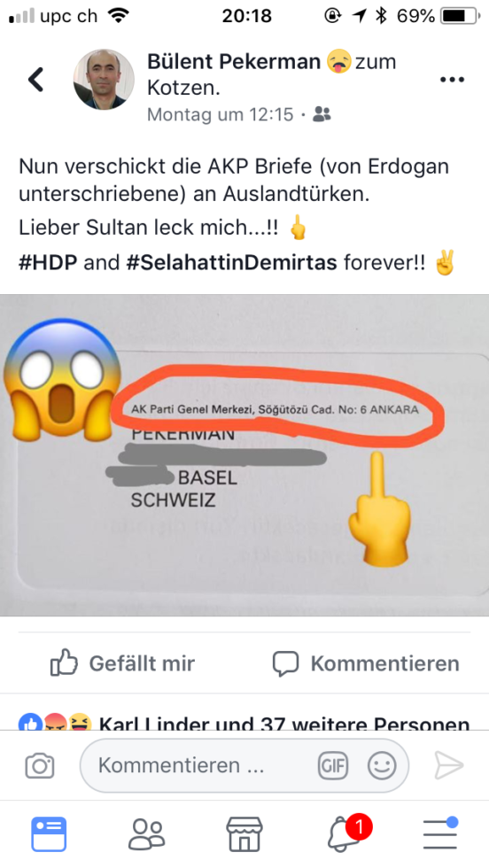
Task: Open Bülent Pekerman's profile picture
Action: [x=105, y=79]
